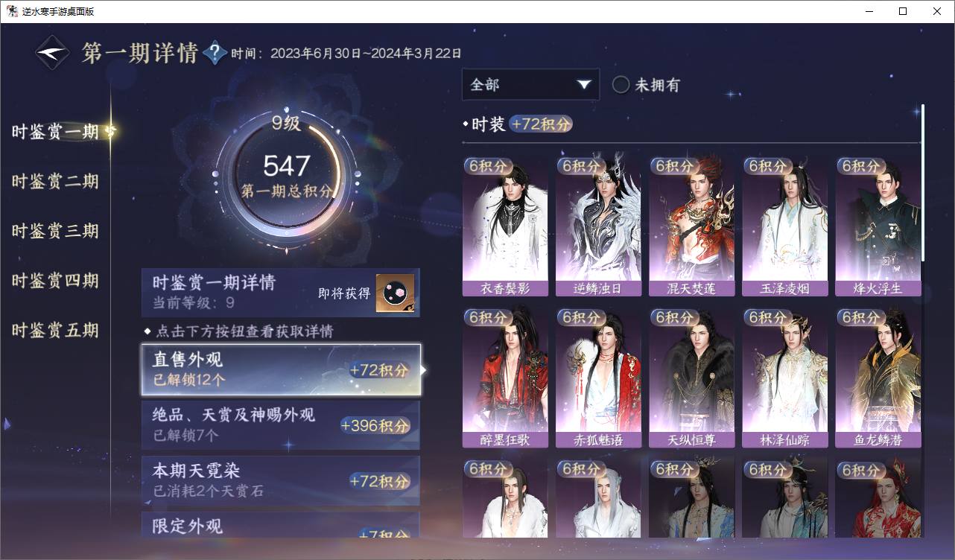Click the back arrow diamond icon
This screenshot has height=560, width=955.
53,53
